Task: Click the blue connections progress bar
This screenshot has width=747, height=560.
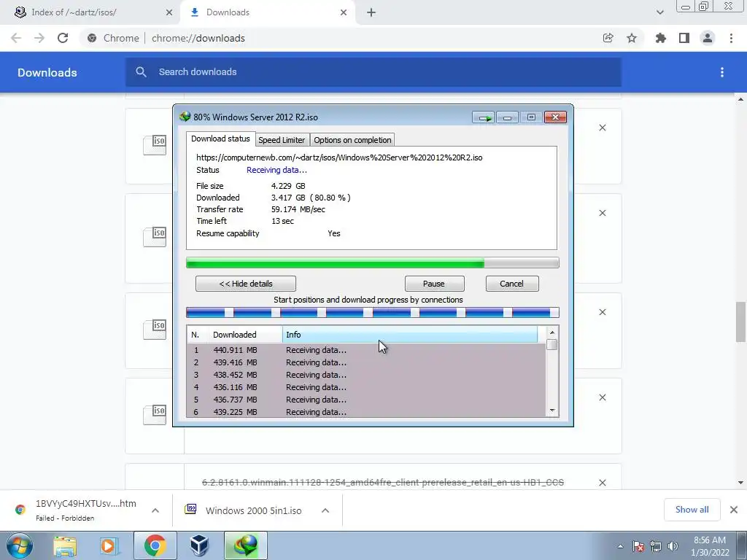Action: pos(373,312)
